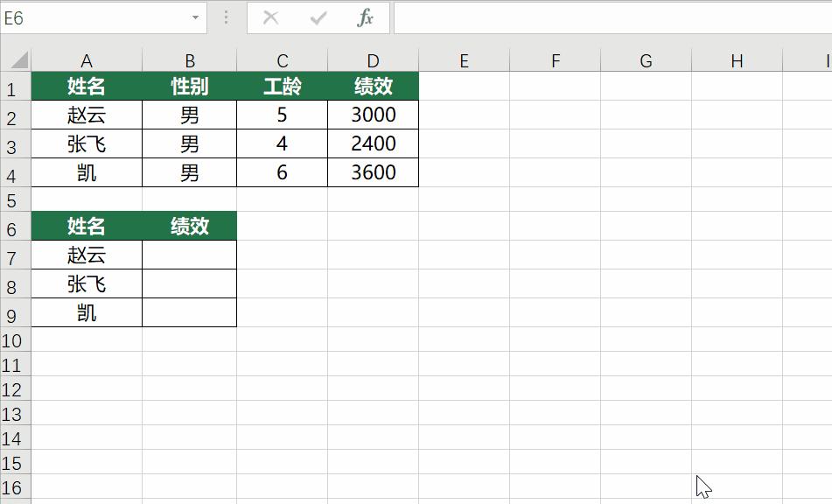
Task: Click cell B1 header 性别
Action: coord(190,86)
